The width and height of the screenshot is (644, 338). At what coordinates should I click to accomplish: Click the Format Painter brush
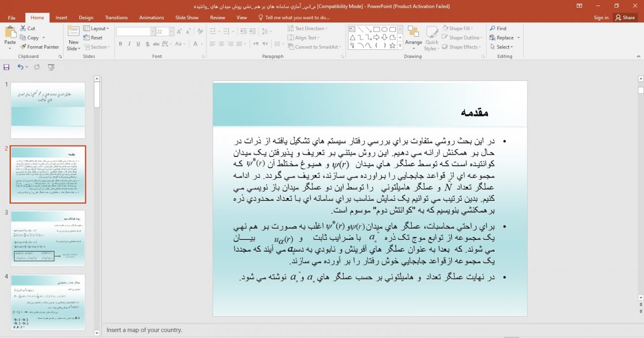click(x=40, y=47)
